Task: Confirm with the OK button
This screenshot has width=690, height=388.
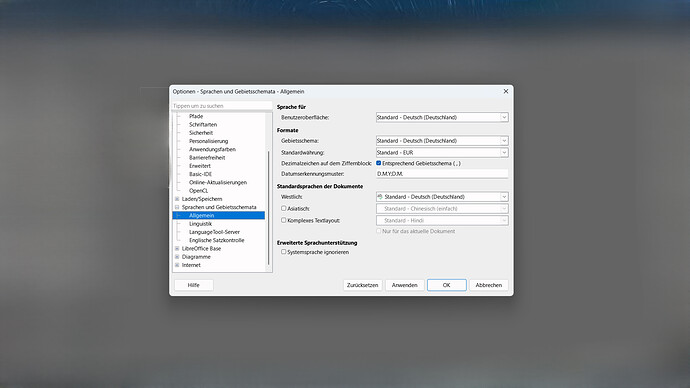Action: pyautogui.click(x=446, y=285)
